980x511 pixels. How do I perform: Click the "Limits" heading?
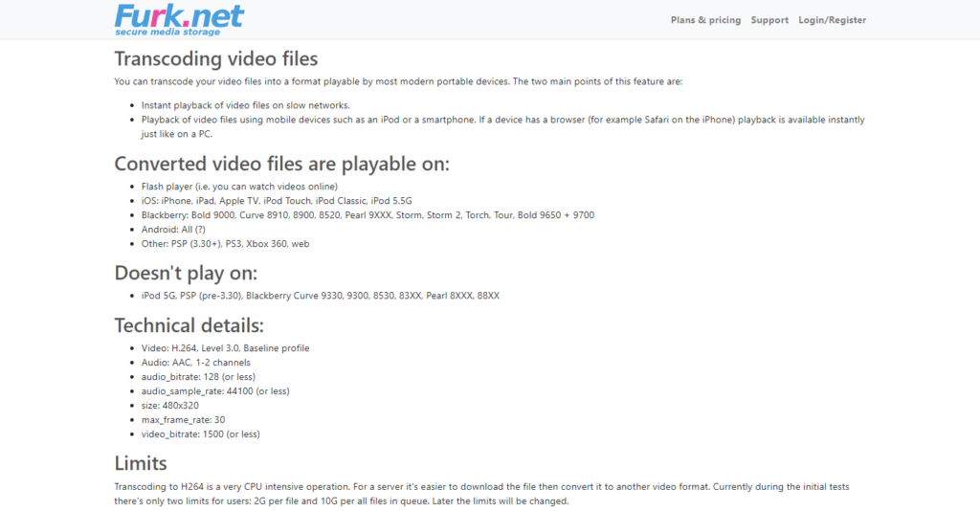(141, 463)
